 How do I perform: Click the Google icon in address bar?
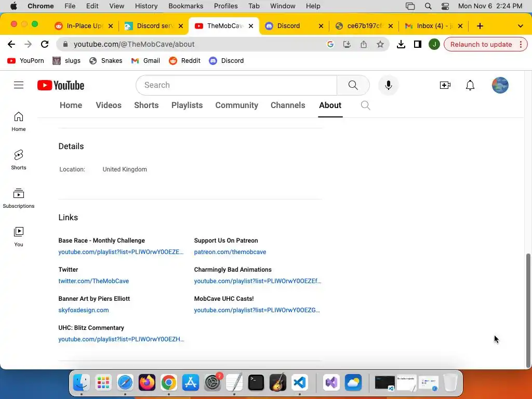pos(330,44)
